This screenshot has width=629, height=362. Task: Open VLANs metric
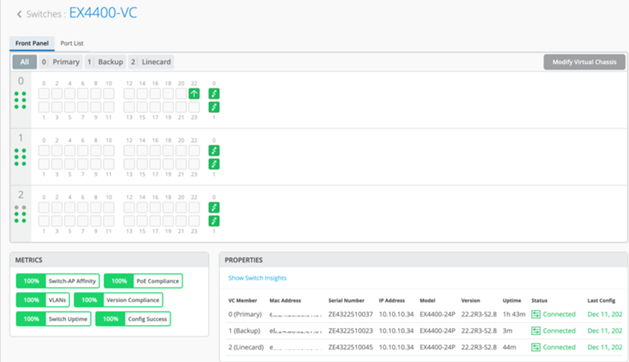43,300
